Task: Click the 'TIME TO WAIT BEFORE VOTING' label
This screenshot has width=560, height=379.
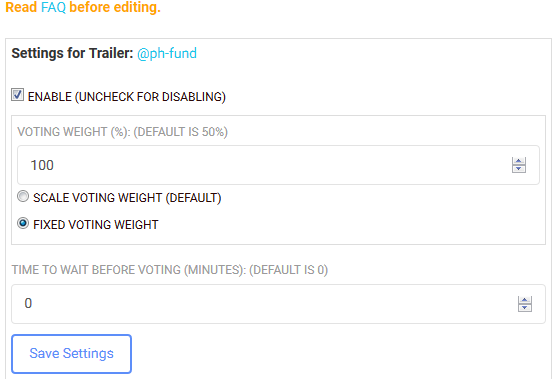Action: (96, 270)
